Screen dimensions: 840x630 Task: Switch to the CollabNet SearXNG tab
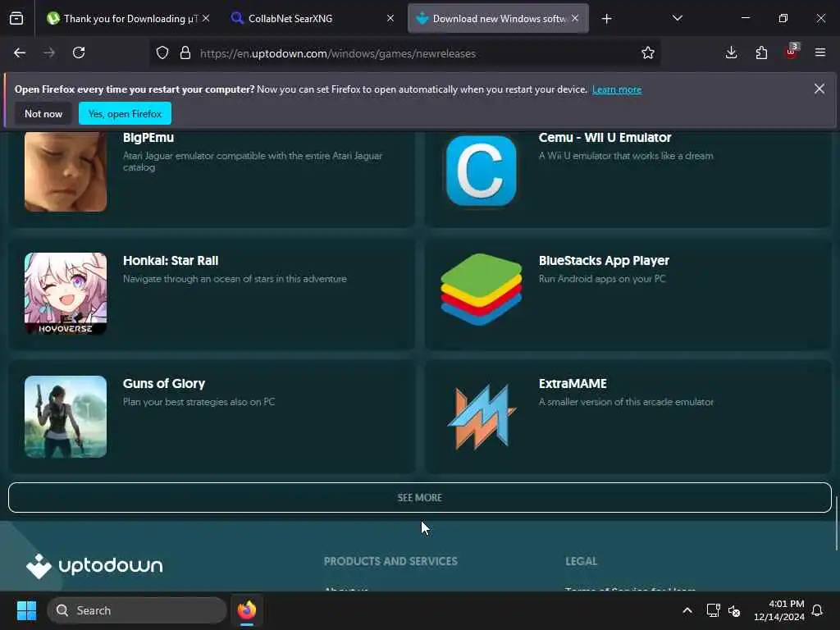(313, 18)
